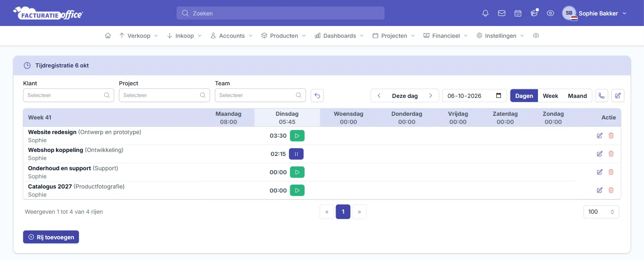Switch to Week view
Viewport: 644px width, 260px height.
[x=551, y=96]
